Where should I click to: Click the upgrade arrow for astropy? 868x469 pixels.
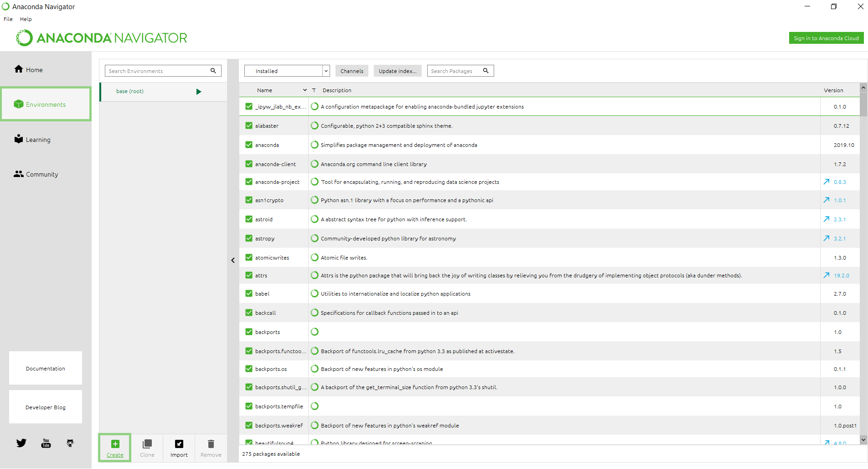[x=827, y=238]
